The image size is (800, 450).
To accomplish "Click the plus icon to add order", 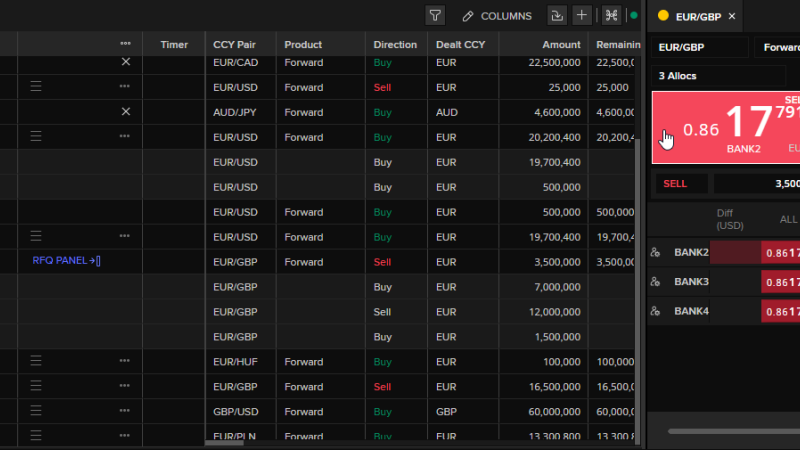I will (x=583, y=16).
